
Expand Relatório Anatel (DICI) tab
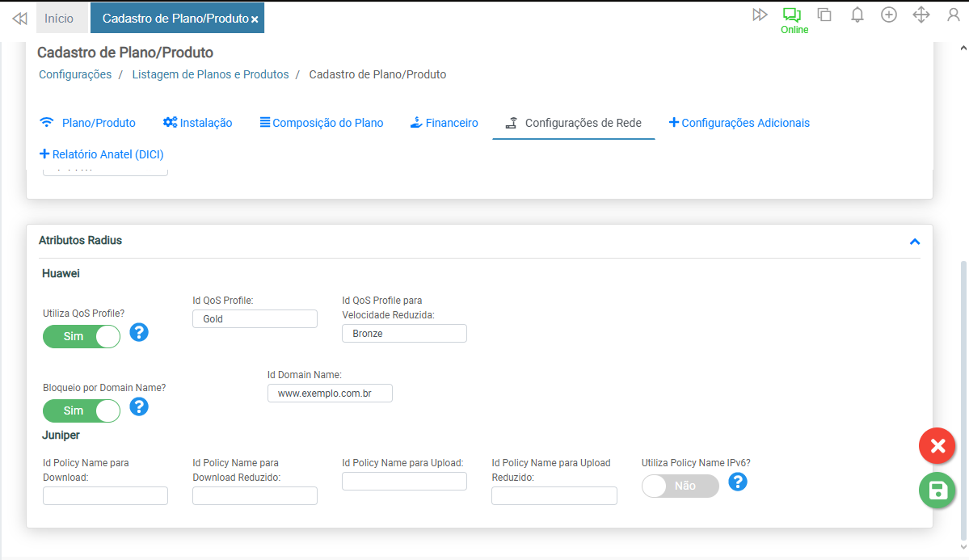(x=101, y=154)
